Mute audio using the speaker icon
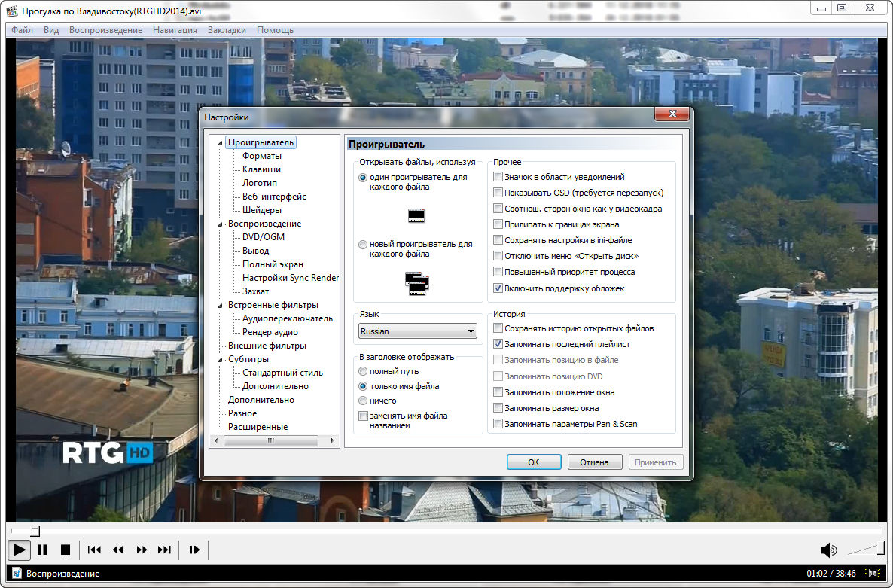Image resolution: width=893 pixels, height=588 pixels. coord(827,550)
